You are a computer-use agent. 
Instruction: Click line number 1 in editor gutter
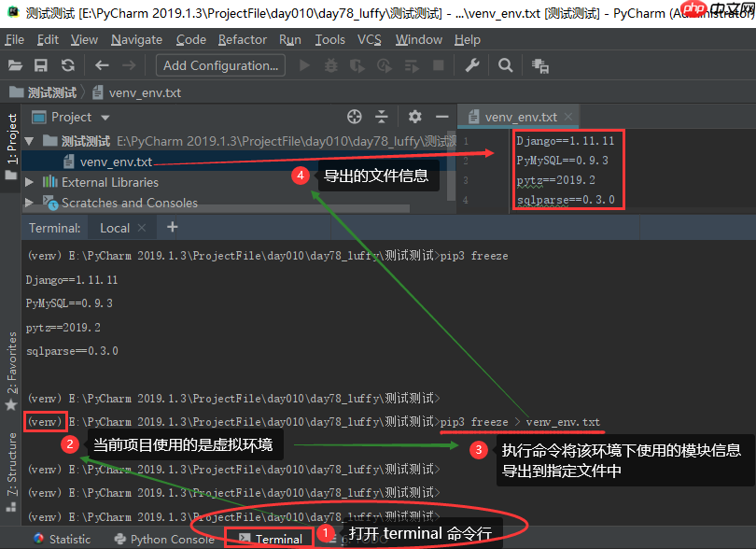click(466, 141)
